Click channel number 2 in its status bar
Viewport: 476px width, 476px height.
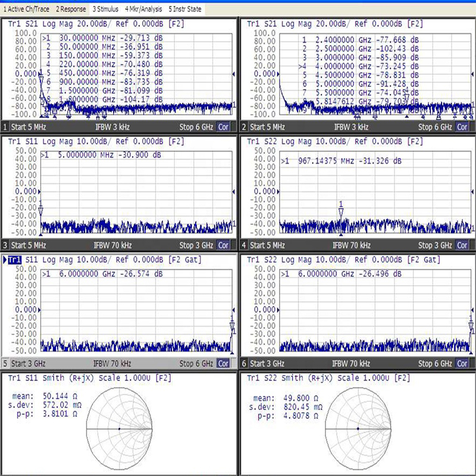coord(244,127)
